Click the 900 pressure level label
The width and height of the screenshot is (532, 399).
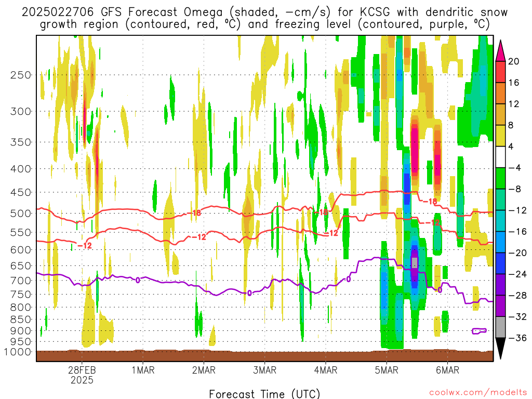point(21,331)
